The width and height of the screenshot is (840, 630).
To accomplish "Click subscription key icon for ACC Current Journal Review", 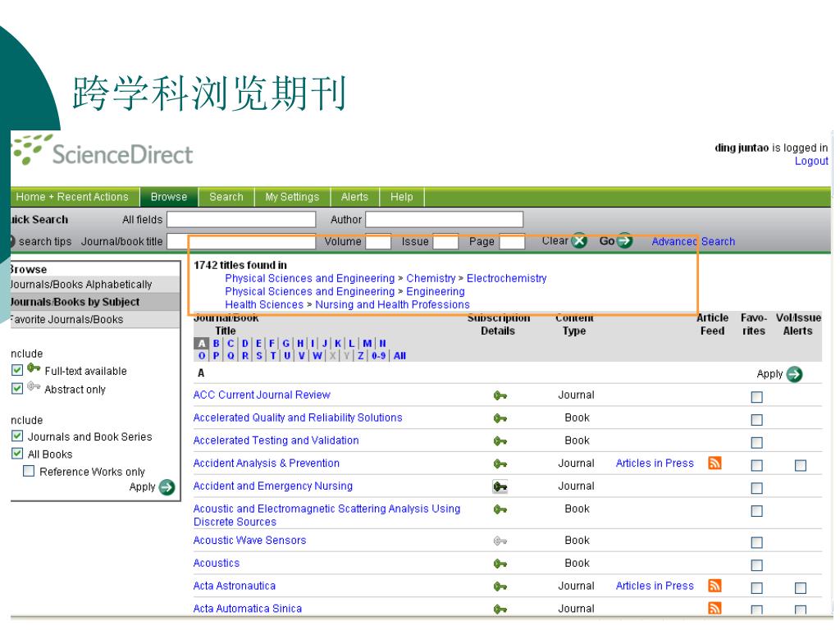I will click(x=500, y=396).
